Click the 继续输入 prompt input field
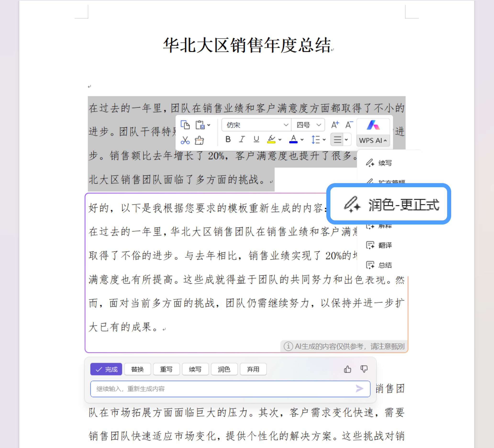494x448 pixels. [230, 389]
